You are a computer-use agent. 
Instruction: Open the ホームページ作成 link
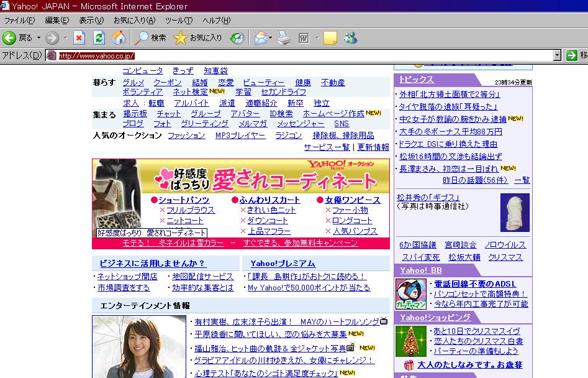pos(333,114)
